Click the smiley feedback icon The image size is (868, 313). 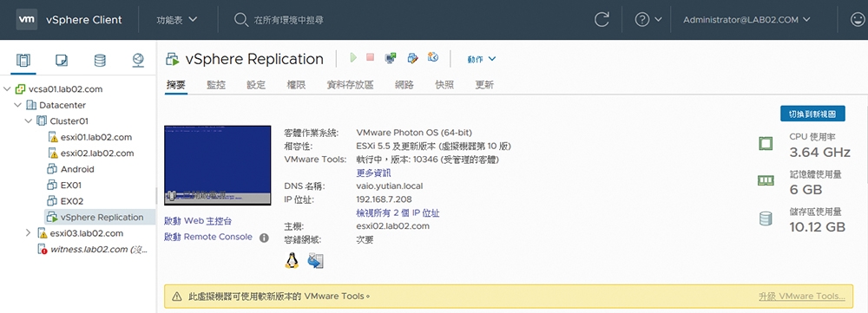coord(858,20)
